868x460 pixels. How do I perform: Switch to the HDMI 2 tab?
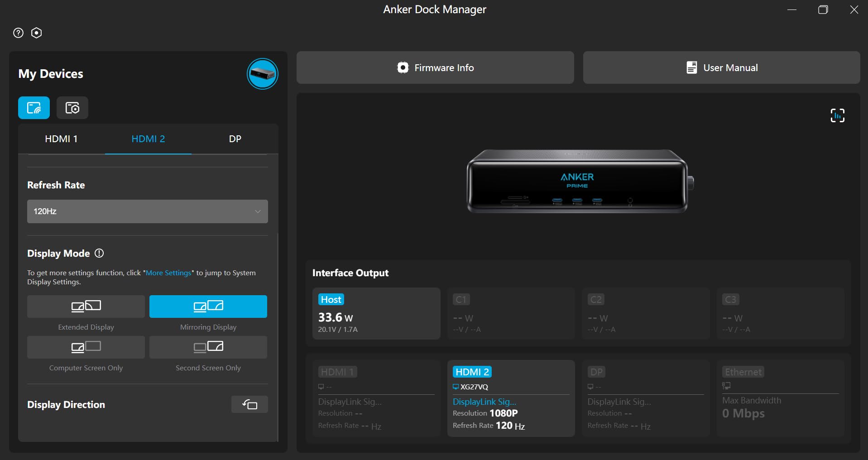pos(148,139)
